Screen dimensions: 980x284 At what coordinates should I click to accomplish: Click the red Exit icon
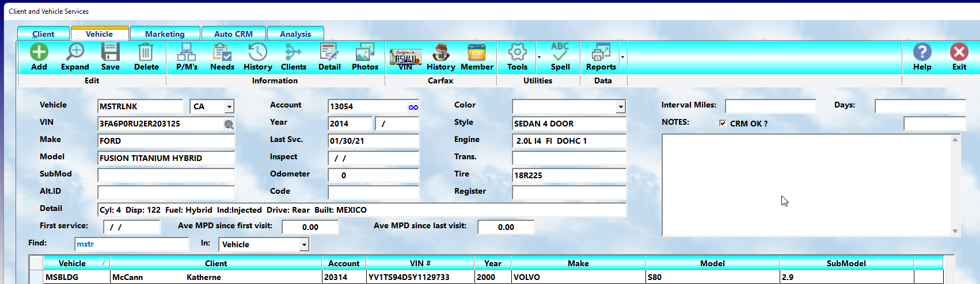coord(959,52)
